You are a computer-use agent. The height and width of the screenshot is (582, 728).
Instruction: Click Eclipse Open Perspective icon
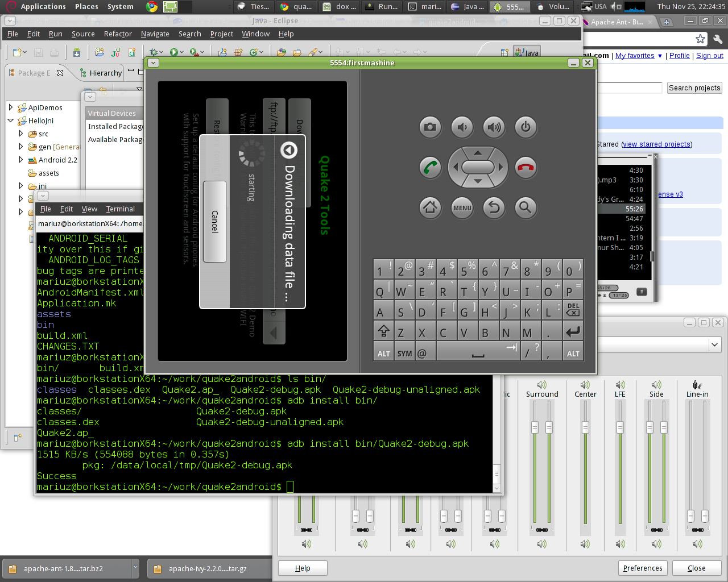coord(504,53)
